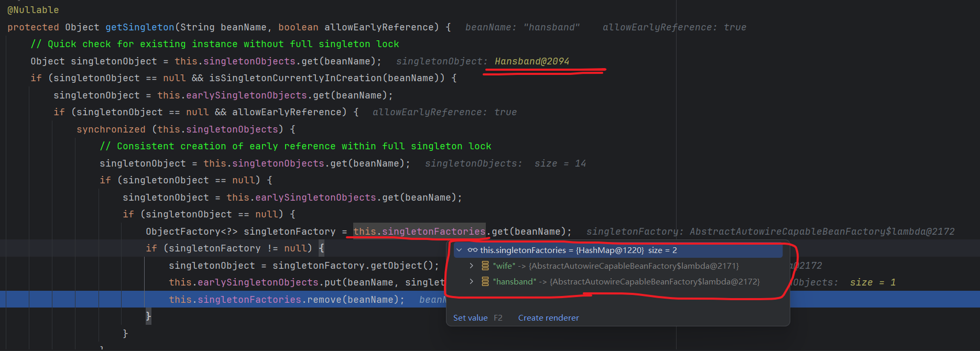Viewport: 980px width, 351px height.
Task: Expand the "hansband" map entry
Action: (472, 282)
